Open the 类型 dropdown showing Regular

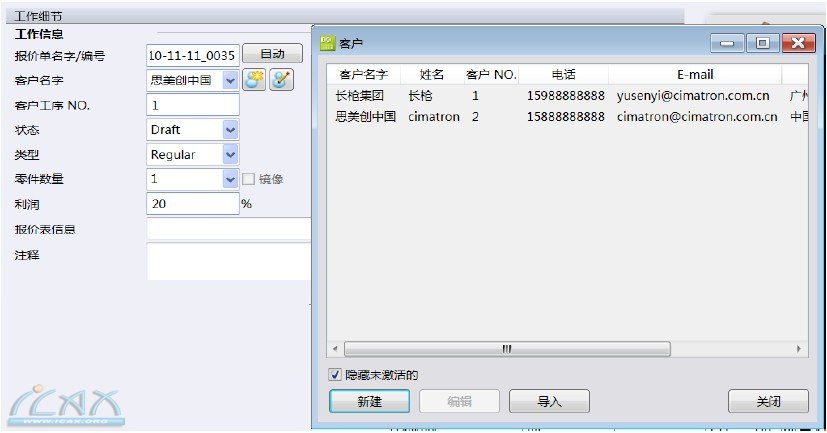(230, 155)
